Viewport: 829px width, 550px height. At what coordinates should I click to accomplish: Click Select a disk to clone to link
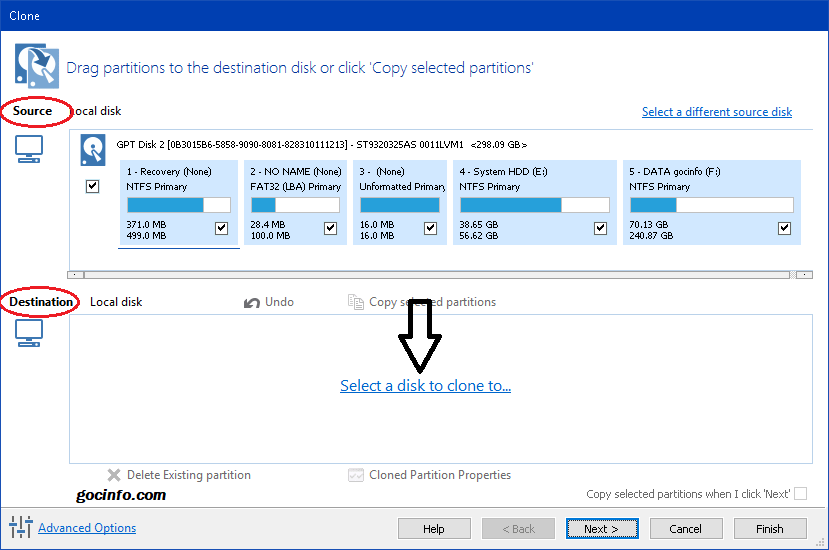click(x=425, y=386)
